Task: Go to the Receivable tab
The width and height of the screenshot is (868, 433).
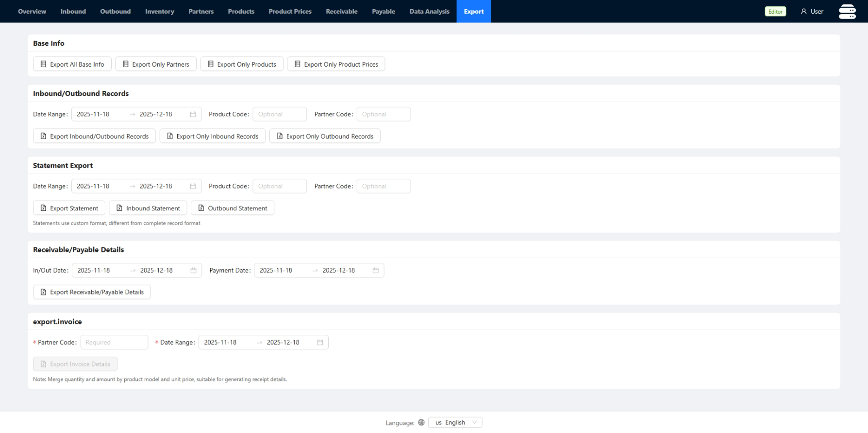Action: (x=341, y=11)
